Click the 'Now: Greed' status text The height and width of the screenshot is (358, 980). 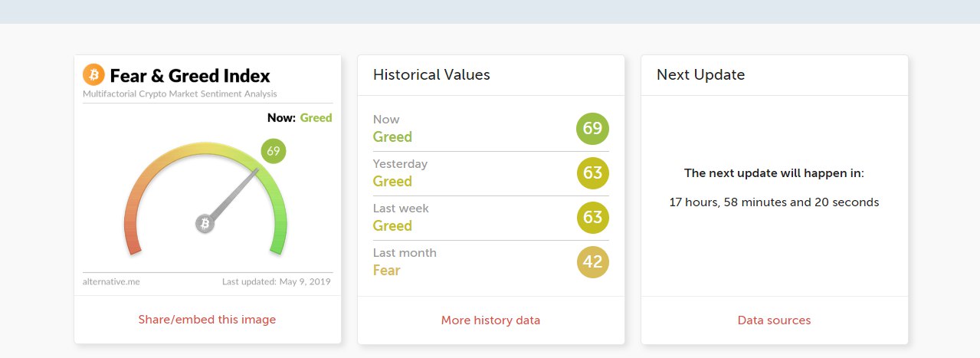pyautogui.click(x=300, y=118)
